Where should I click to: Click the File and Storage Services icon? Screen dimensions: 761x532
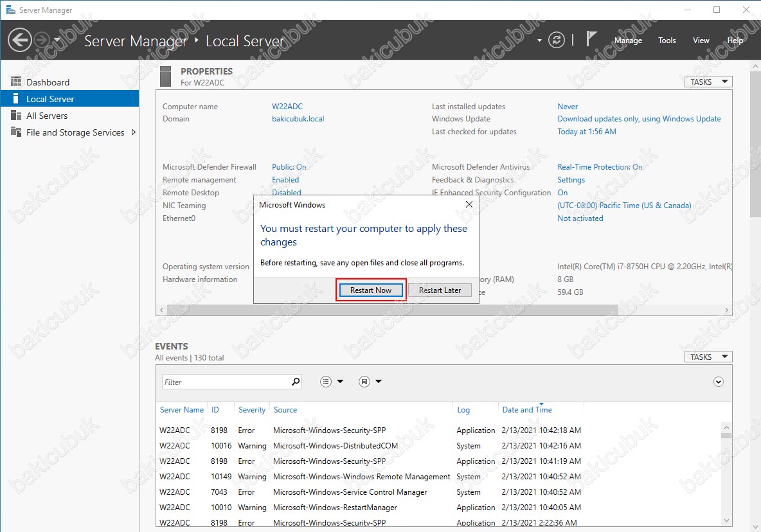point(16,132)
